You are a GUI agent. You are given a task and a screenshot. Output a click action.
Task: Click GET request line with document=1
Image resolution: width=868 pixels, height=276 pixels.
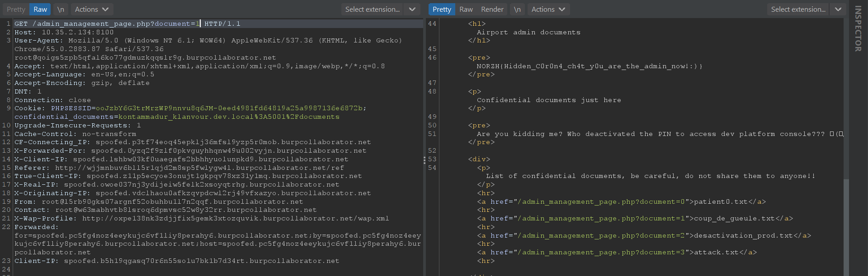[127, 23]
